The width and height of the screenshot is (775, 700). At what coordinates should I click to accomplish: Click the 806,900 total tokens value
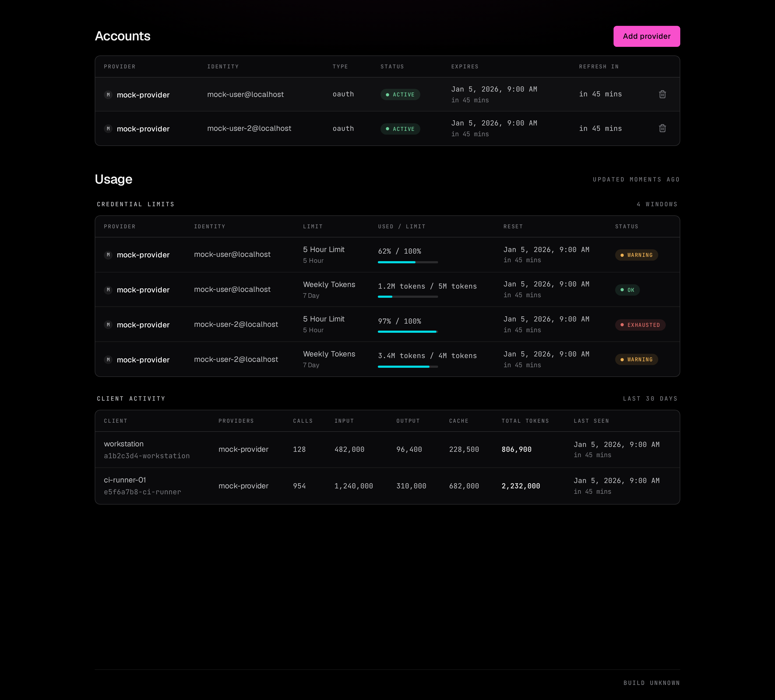(516, 449)
